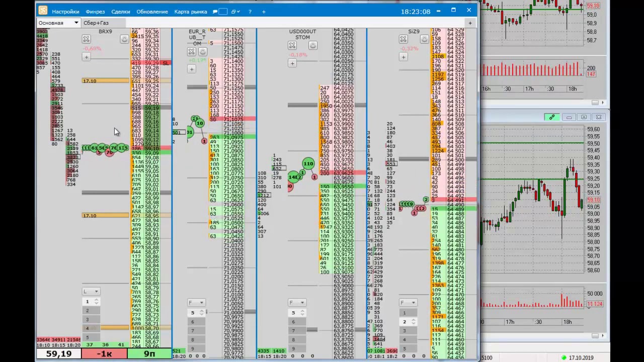Close the BRX9 order book panel
The height and width of the screenshot is (362, 644).
pyautogui.click(x=86, y=39)
